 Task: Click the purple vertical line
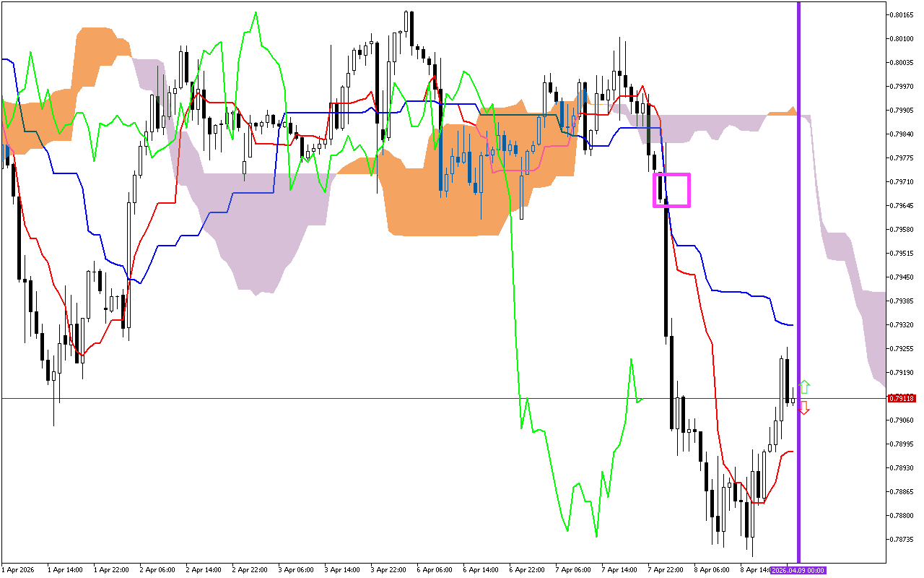(x=798, y=217)
